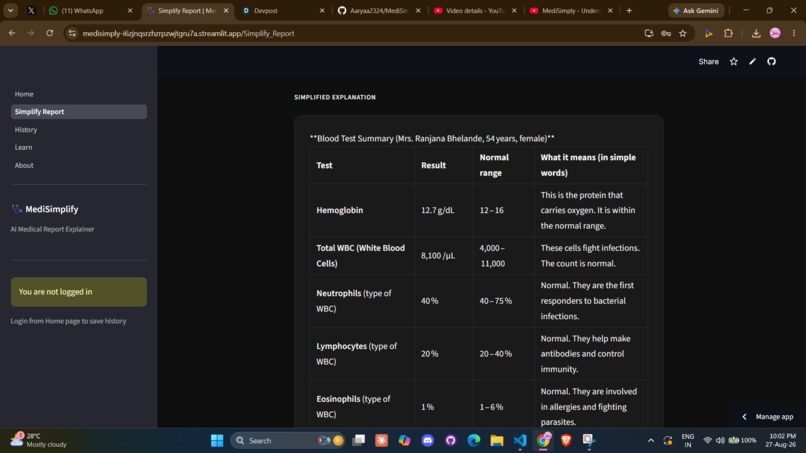Click the install app icon in address bar
The image size is (806, 453).
coord(649,33)
